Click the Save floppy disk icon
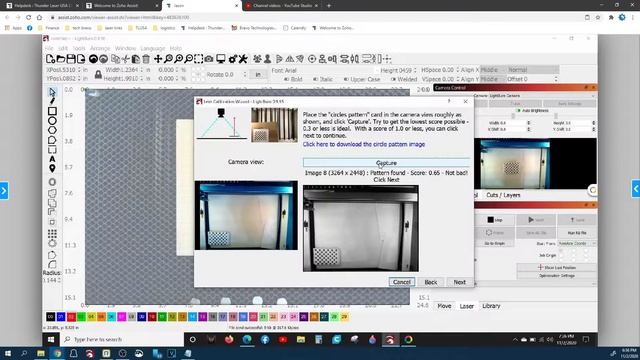This screenshot has width=640, height=360. click(71, 59)
